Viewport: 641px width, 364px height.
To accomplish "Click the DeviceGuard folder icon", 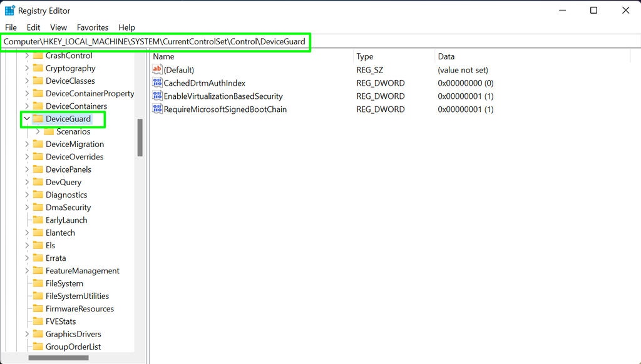I will 39,118.
